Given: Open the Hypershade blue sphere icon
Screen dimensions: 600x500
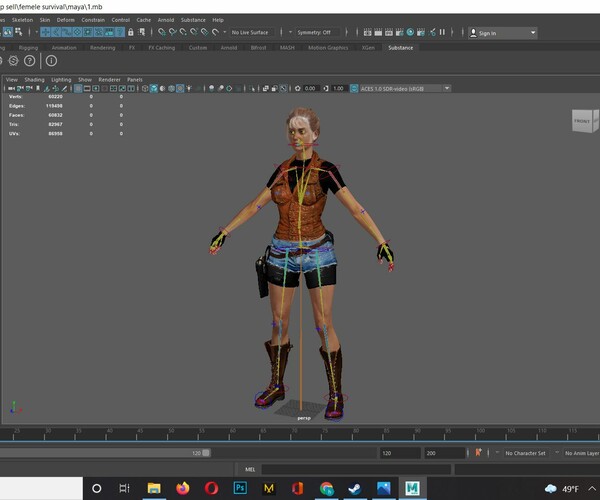Looking at the screenshot, I should (410, 33).
